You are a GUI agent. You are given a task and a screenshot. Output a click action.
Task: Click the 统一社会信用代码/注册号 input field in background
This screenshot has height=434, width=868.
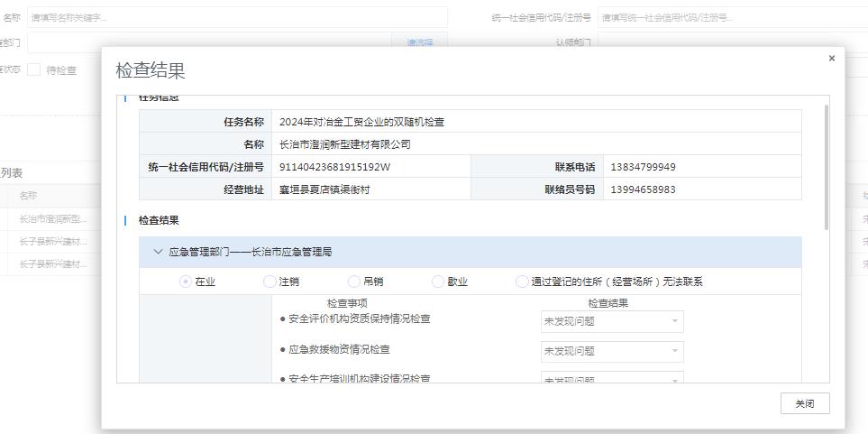point(733,17)
